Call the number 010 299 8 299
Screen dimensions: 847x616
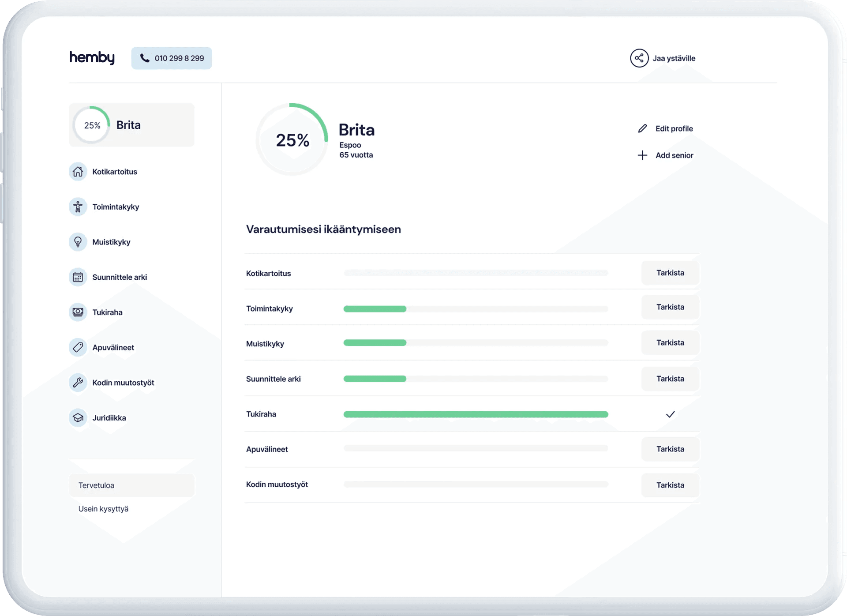click(x=172, y=58)
